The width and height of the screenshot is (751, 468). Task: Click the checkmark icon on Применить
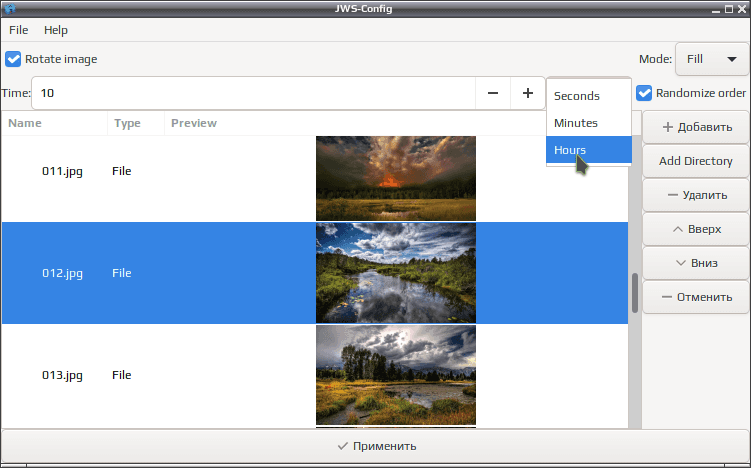point(342,446)
